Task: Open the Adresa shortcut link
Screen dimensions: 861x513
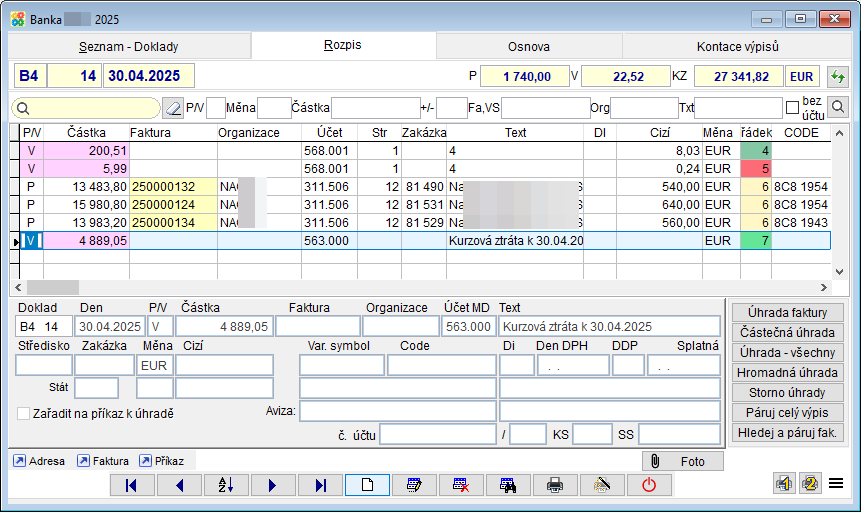Action: tap(39, 461)
